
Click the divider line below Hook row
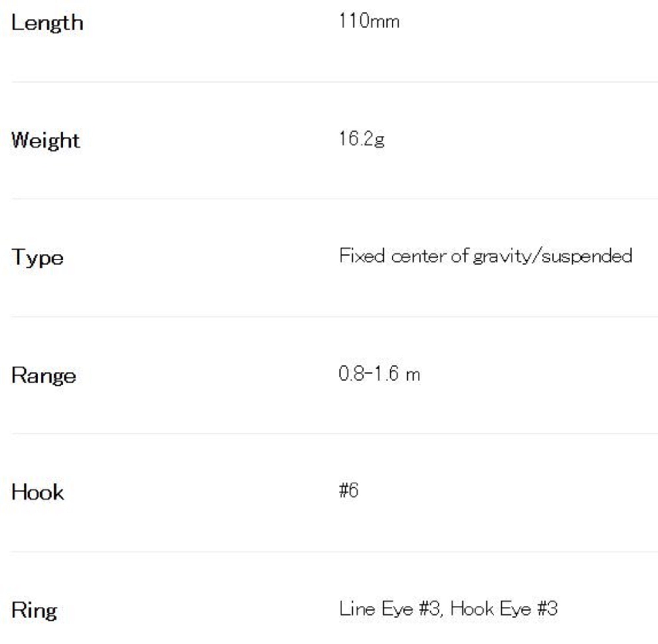click(x=334, y=552)
